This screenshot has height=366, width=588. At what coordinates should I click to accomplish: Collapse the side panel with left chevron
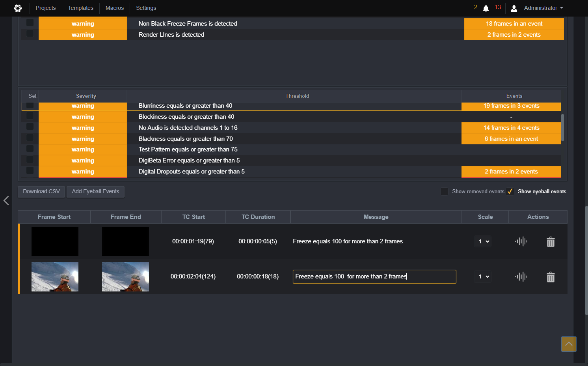tap(6, 200)
